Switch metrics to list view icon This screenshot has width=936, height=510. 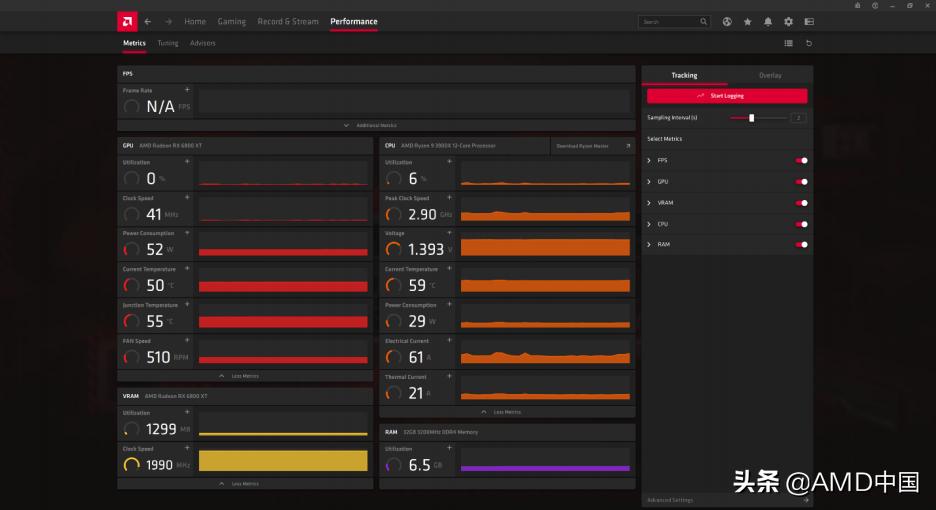[x=788, y=43]
